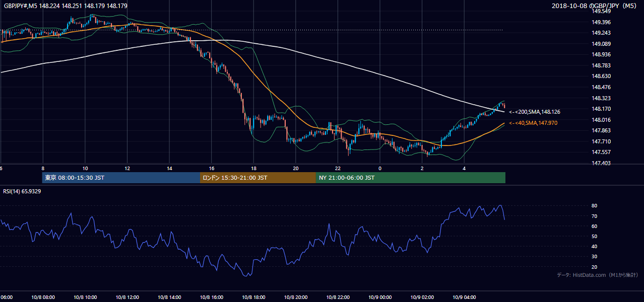Click RSI scale value 50
This screenshot has height=302, width=644.
(595, 237)
